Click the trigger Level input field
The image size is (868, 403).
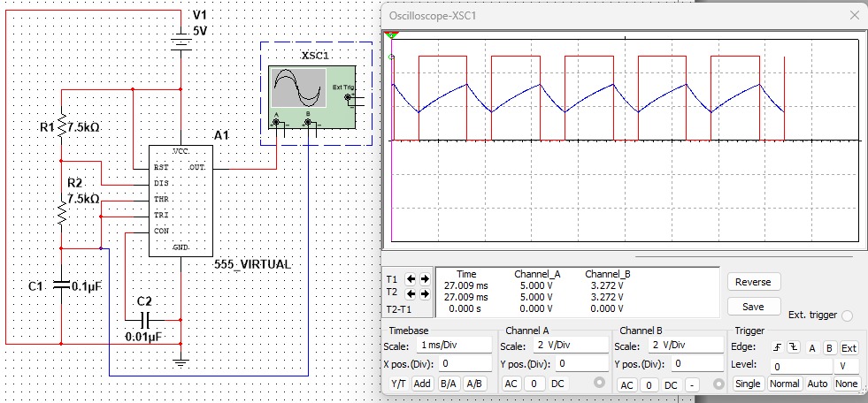(x=800, y=365)
